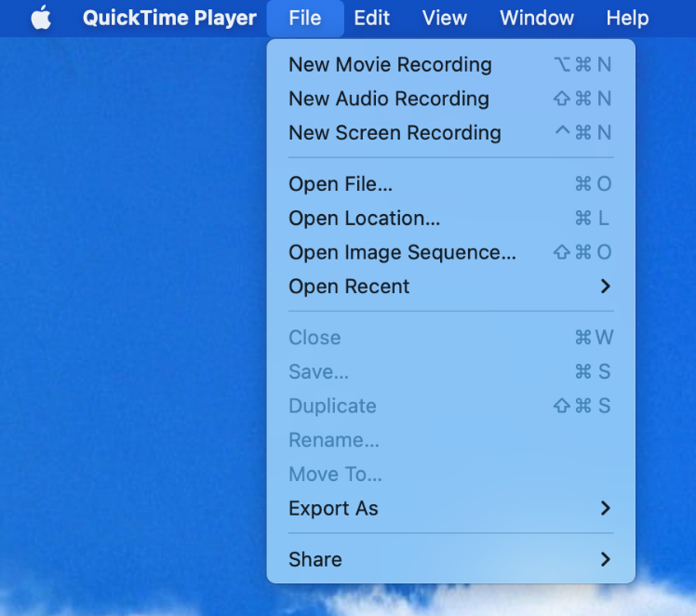Expand the Share submenu
696x616 pixels.
pos(450,559)
